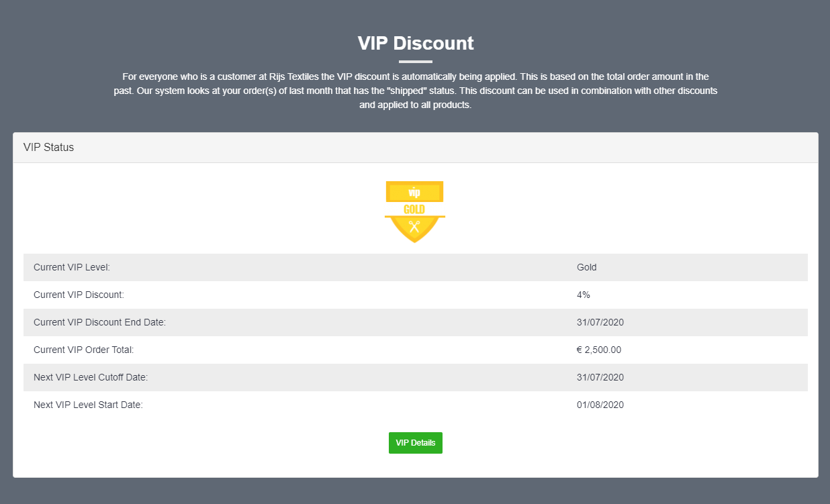Select the Next VIP Level Cutoff Date label

point(91,377)
